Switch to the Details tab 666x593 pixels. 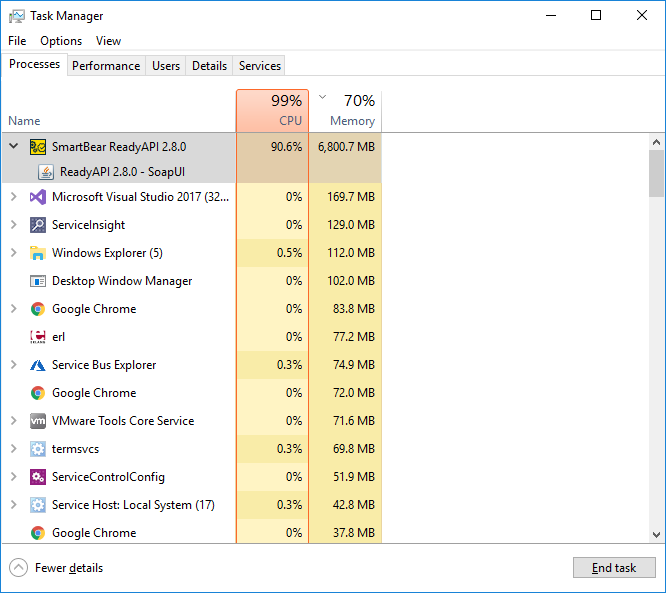pyautogui.click(x=209, y=66)
